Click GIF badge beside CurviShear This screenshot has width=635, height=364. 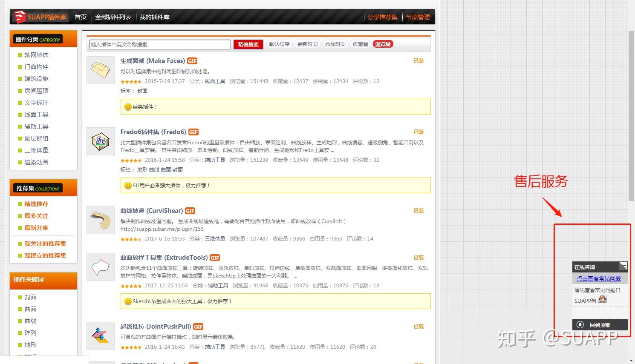pos(190,211)
